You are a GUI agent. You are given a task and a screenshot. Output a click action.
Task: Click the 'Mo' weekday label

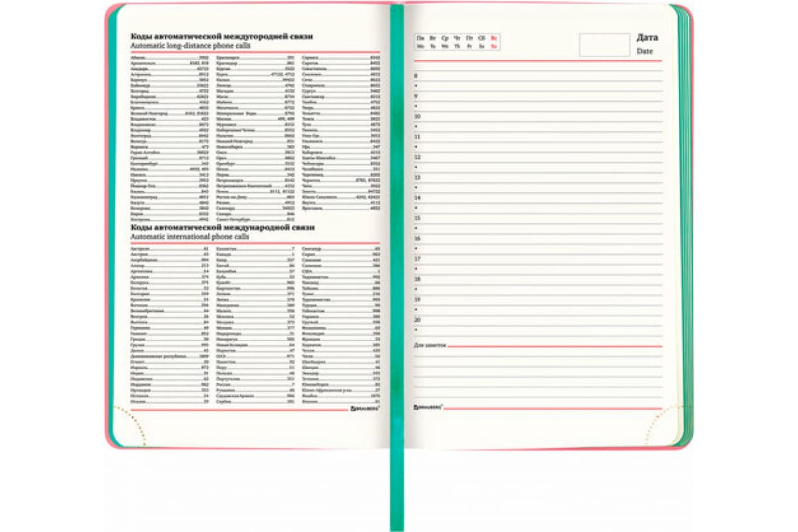(420, 47)
